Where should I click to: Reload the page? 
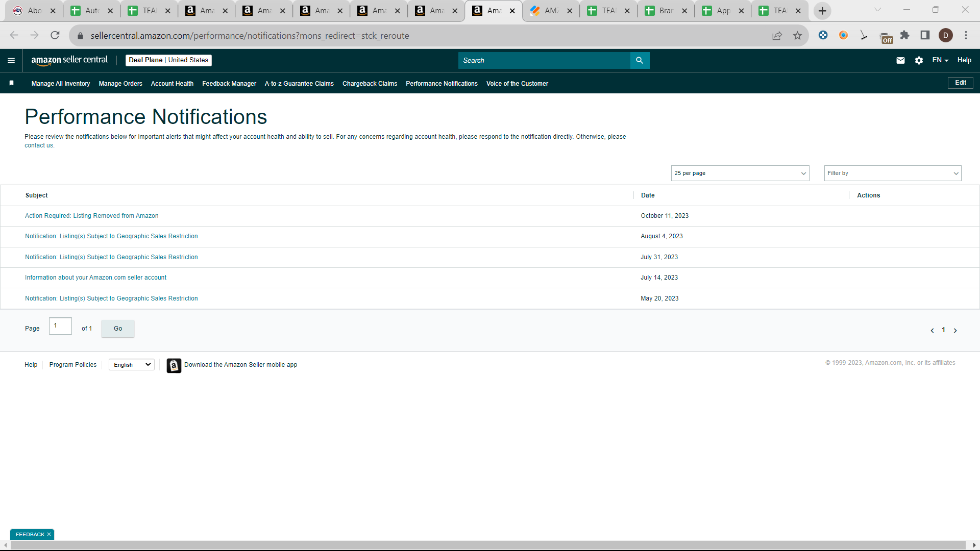click(x=55, y=35)
